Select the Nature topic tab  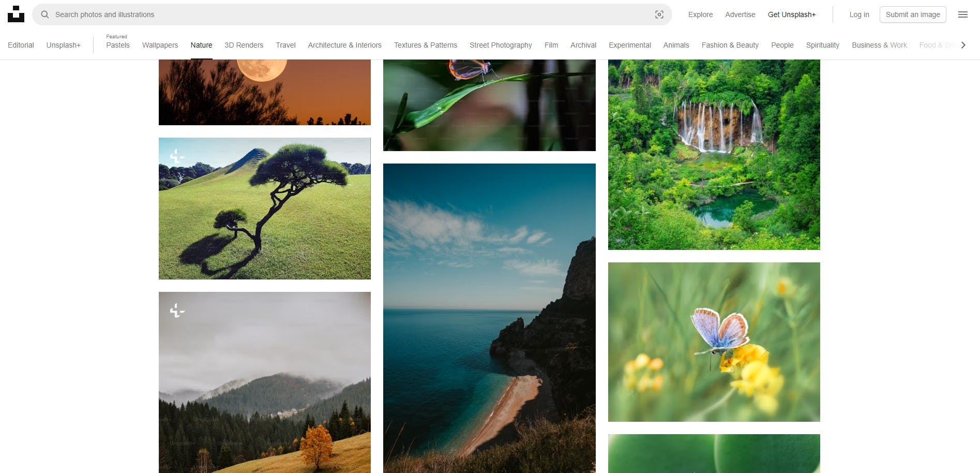coord(201,45)
